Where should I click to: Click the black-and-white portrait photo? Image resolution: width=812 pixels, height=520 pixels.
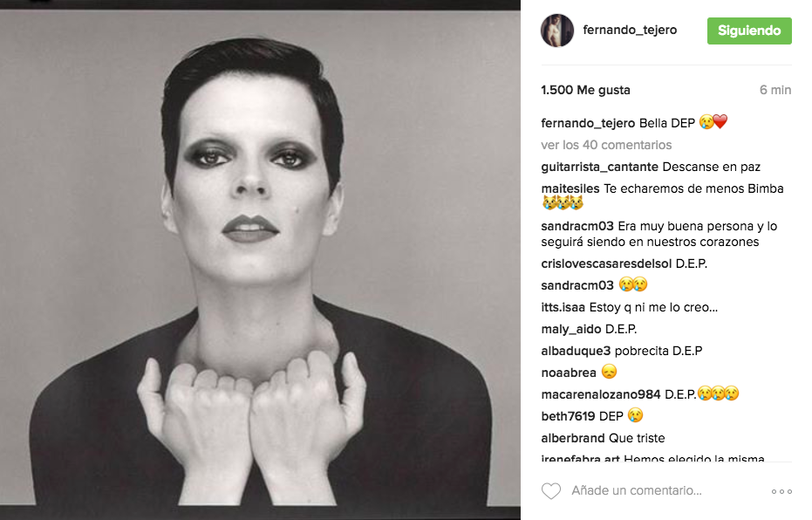click(260, 257)
